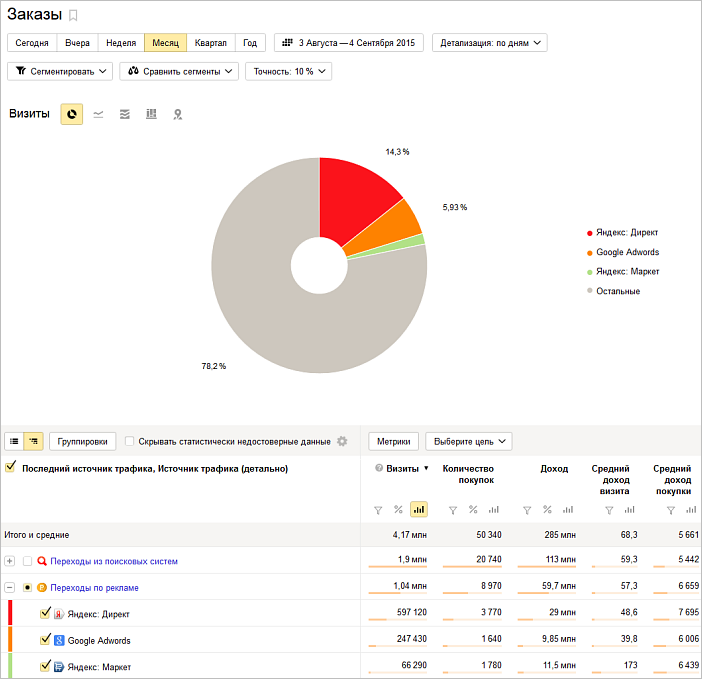Uncheck the Google Adwords row checkbox
The height and width of the screenshot is (679, 702).
click(45, 639)
